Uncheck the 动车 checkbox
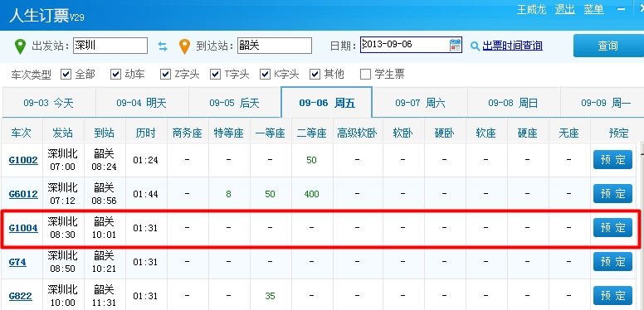The image size is (644, 310). click(115, 75)
